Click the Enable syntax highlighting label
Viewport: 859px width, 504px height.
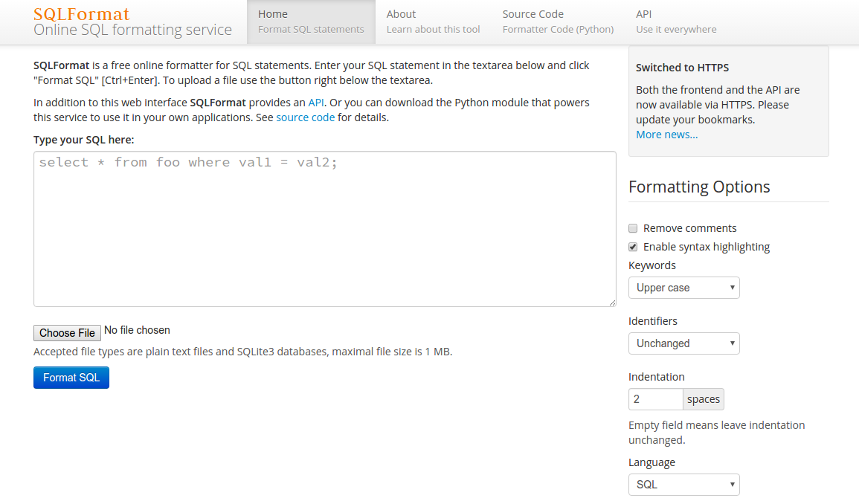click(706, 247)
